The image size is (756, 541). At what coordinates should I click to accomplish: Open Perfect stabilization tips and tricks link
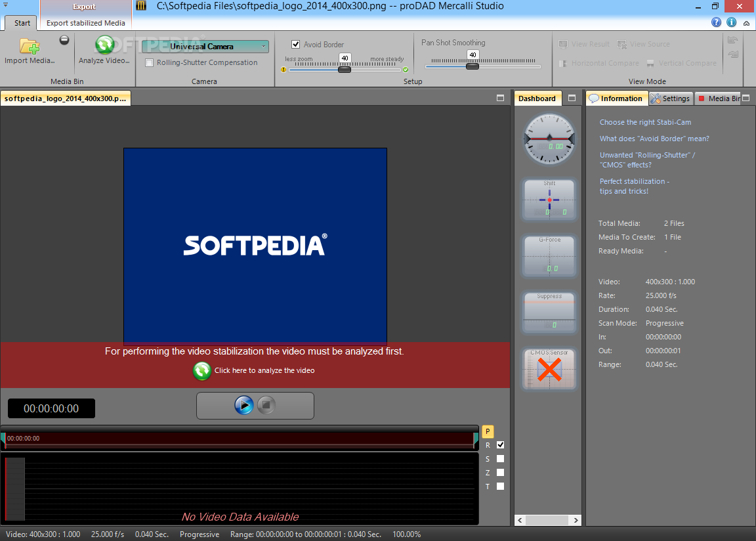(x=635, y=186)
